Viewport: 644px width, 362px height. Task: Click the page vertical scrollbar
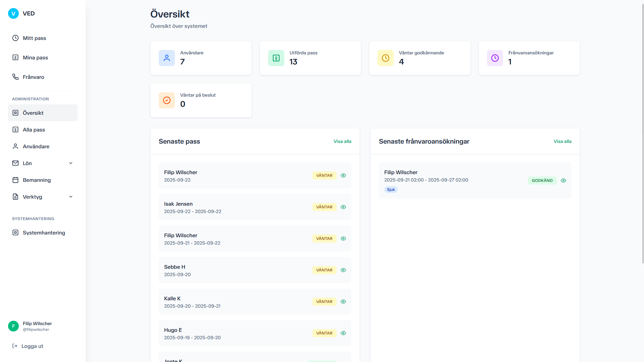(x=642, y=134)
